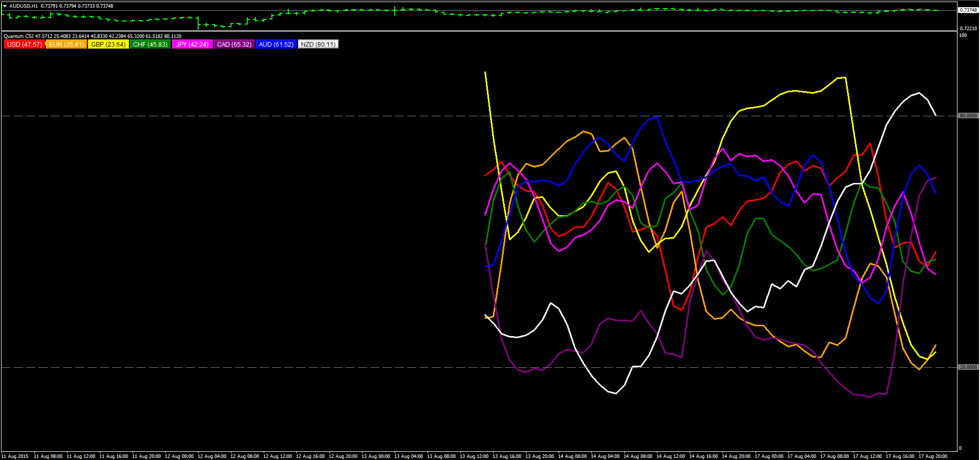Image resolution: width=980 pixels, height=460 pixels.
Task: Toggle the EUR (25.41) currency button
Action: (x=66, y=45)
